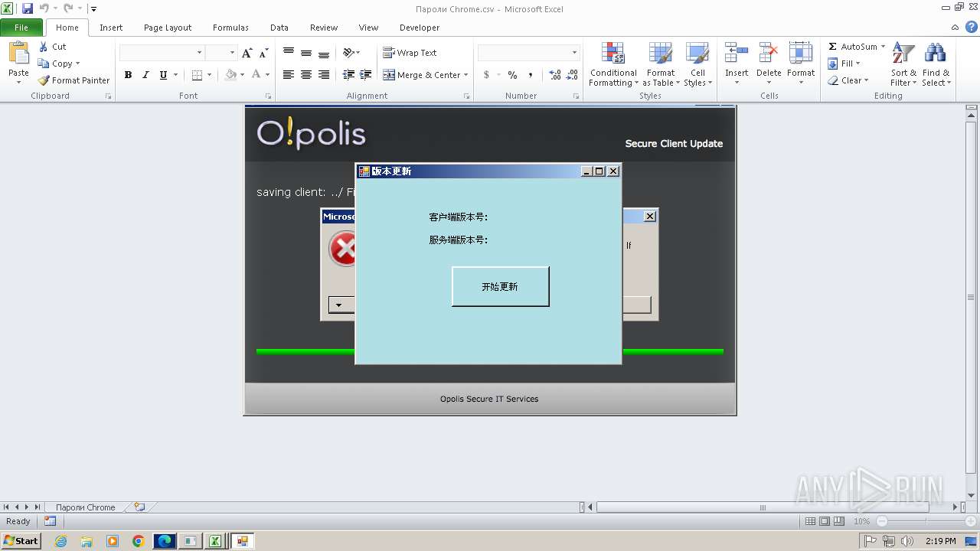Open Chrome from the taskbar
The image size is (980, 551).
coord(138,541)
